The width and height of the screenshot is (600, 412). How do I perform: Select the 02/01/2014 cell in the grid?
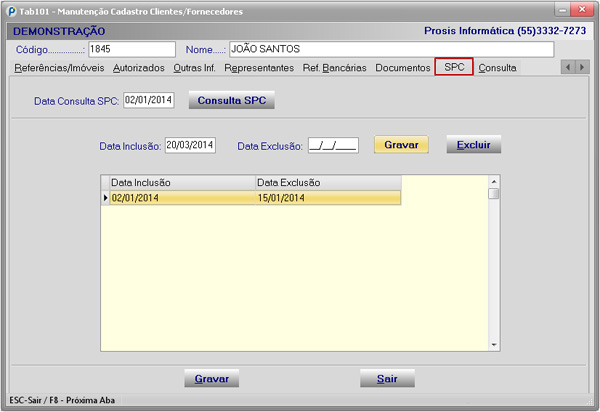pos(183,198)
